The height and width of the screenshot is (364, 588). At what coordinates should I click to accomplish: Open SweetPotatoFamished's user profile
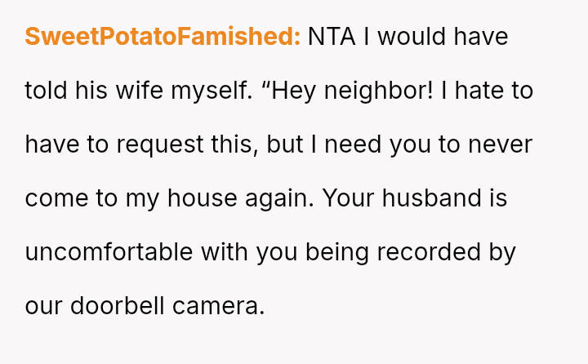click(163, 37)
